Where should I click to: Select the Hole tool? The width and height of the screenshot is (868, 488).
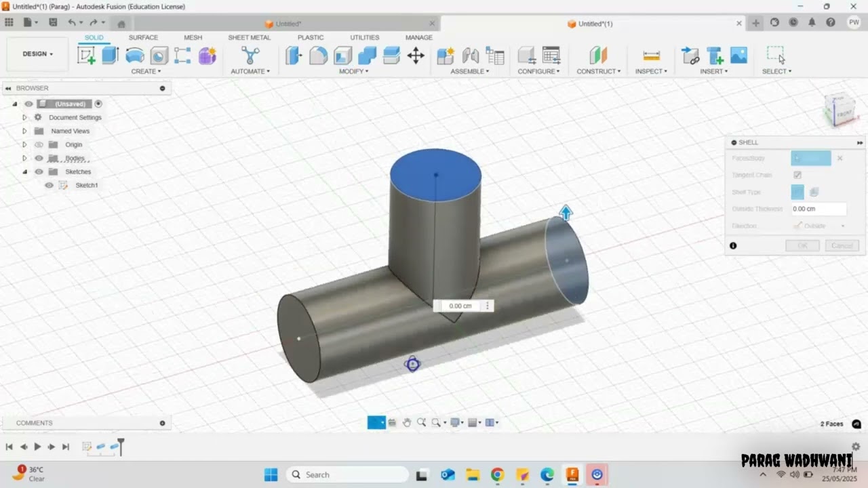159,56
